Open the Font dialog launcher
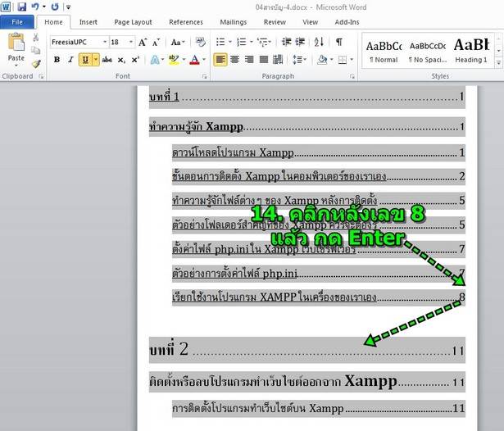Image resolution: width=504 pixels, height=431 pixels. click(x=204, y=76)
